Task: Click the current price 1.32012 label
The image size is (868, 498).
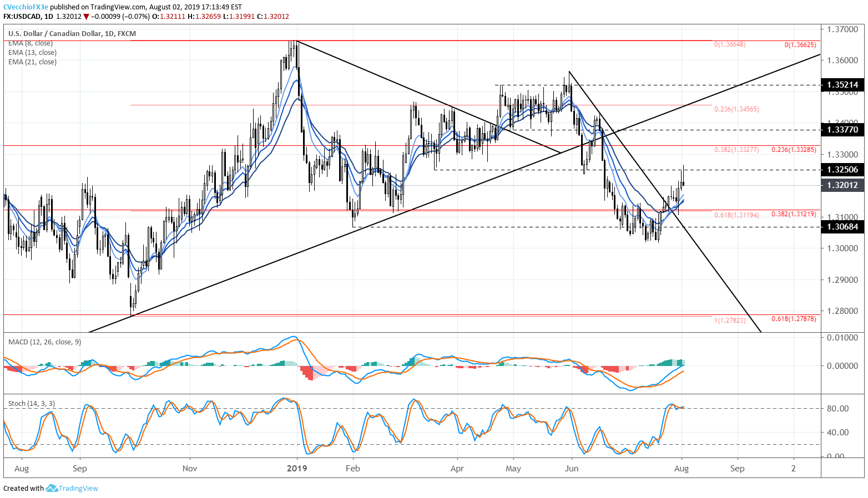Action: (842, 185)
